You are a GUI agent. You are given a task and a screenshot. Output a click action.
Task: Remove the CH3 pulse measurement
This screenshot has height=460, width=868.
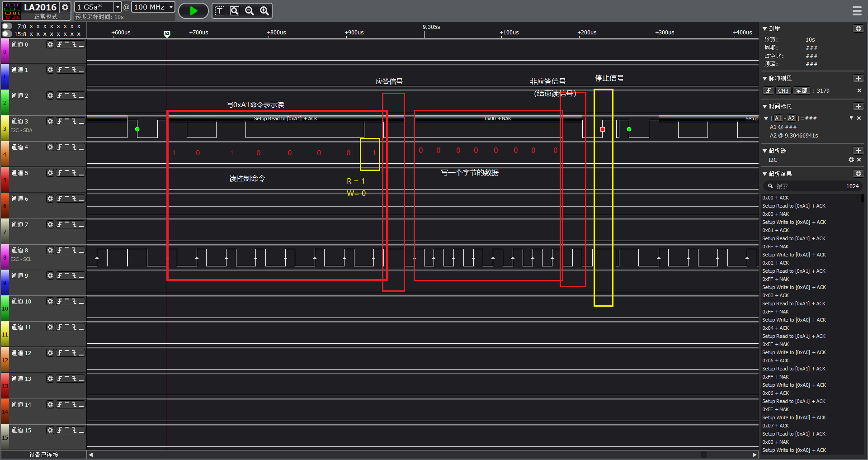pyautogui.click(x=859, y=90)
